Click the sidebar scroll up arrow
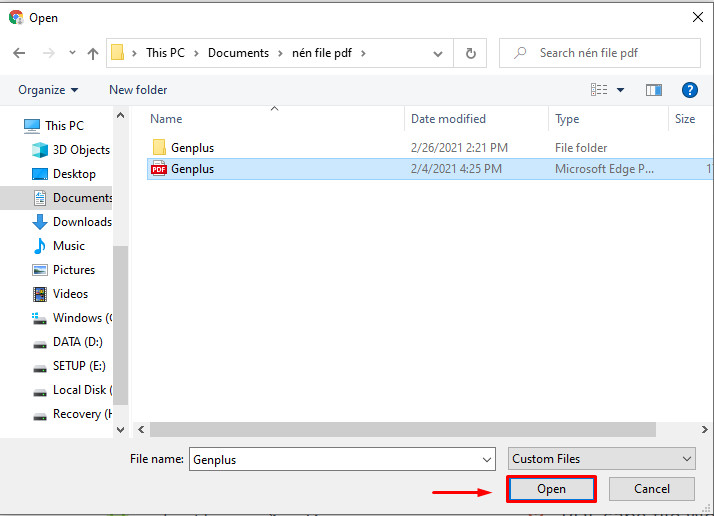Screen dimensions: 714x516 pos(121,115)
